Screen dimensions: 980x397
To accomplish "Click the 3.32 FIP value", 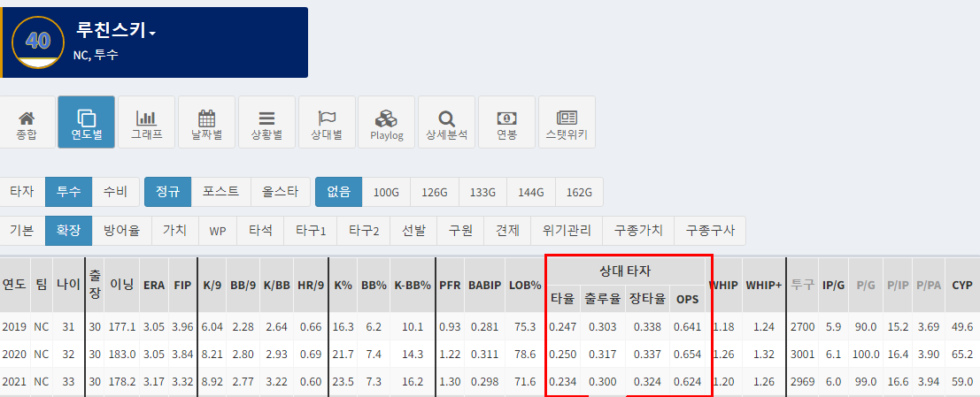I will click(182, 381).
